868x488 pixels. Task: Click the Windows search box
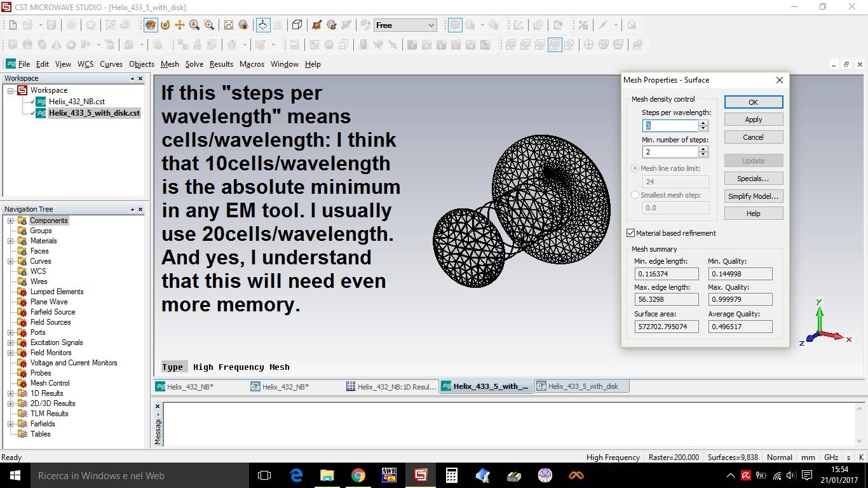pyautogui.click(x=140, y=475)
